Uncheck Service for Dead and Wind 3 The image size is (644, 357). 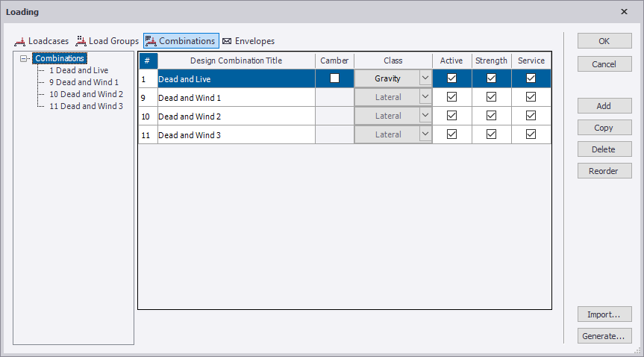click(531, 134)
